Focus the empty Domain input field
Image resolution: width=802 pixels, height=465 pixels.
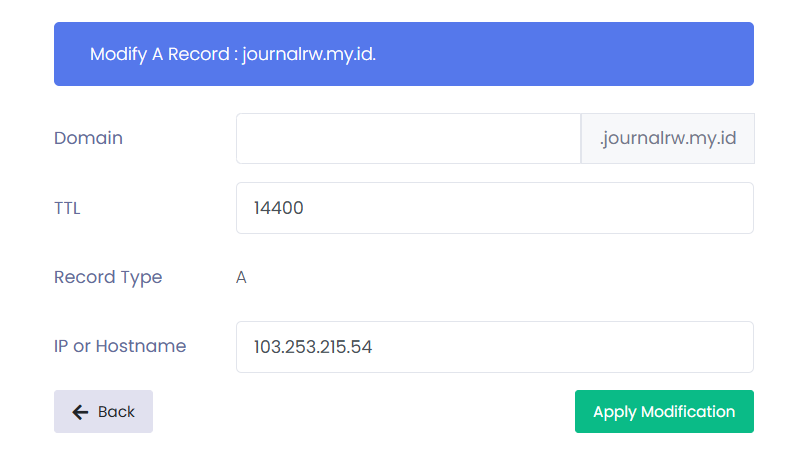tap(408, 138)
